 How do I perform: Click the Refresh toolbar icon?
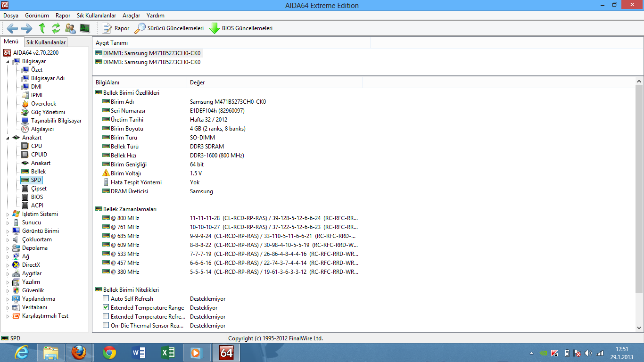click(x=56, y=28)
